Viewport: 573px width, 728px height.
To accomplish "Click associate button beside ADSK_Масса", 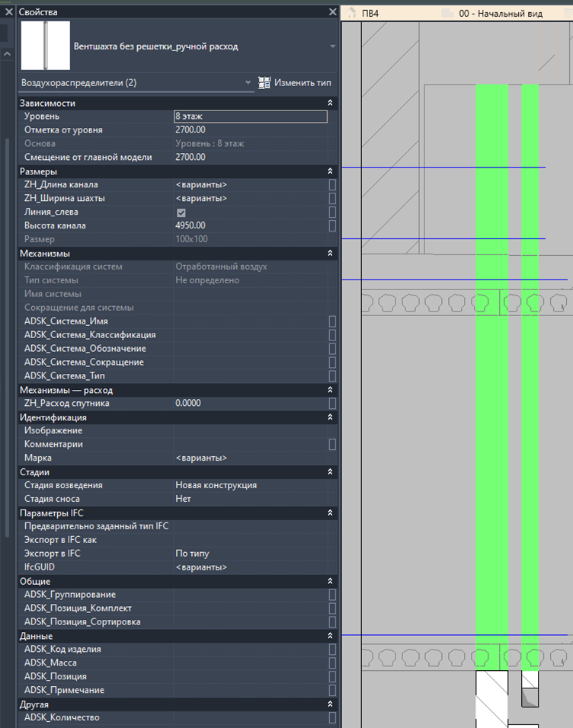I will (x=332, y=663).
